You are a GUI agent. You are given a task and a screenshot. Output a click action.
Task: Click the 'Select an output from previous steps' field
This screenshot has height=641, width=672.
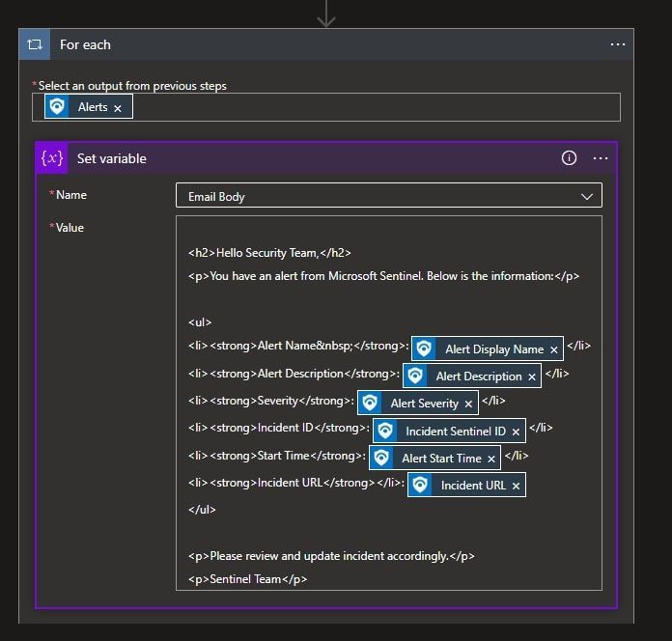[326, 107]
